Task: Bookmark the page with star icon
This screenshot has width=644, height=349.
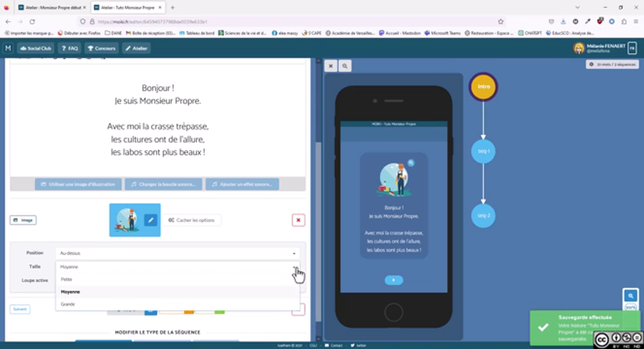Action: (500, 22)
